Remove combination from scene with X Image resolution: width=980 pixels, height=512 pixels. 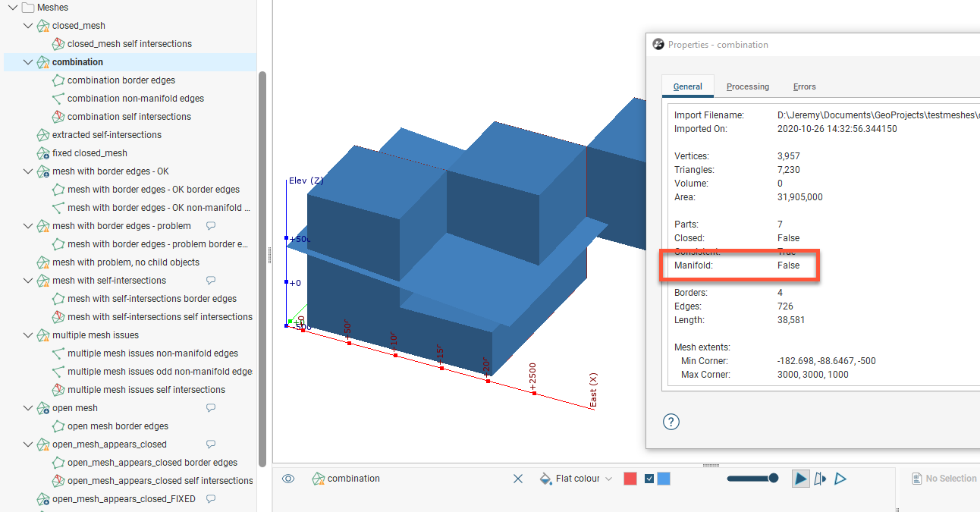coord(518,479)
